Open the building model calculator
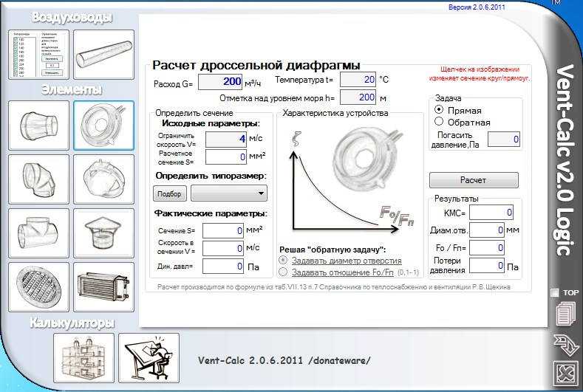The image size is (583, 392). pos(83,358)
